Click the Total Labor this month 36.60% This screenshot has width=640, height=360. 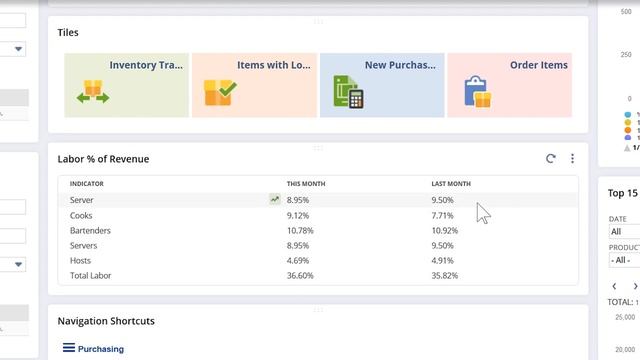point(300,276)
